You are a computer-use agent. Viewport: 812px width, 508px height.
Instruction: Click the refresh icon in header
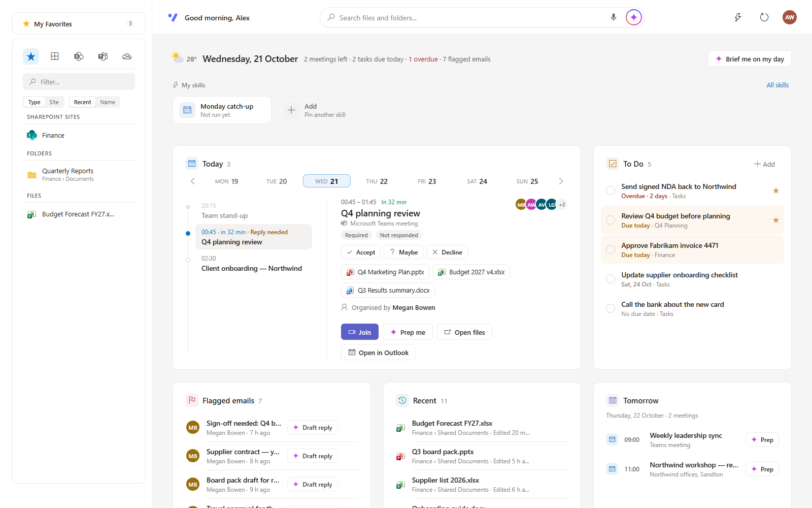tap(764, 17)
